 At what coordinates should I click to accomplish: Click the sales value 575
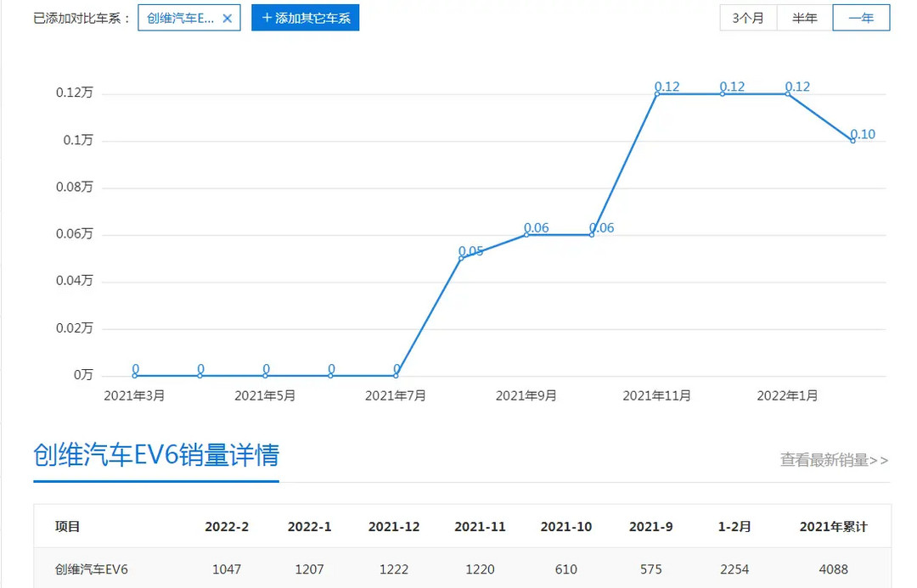[x=651, y=569]
